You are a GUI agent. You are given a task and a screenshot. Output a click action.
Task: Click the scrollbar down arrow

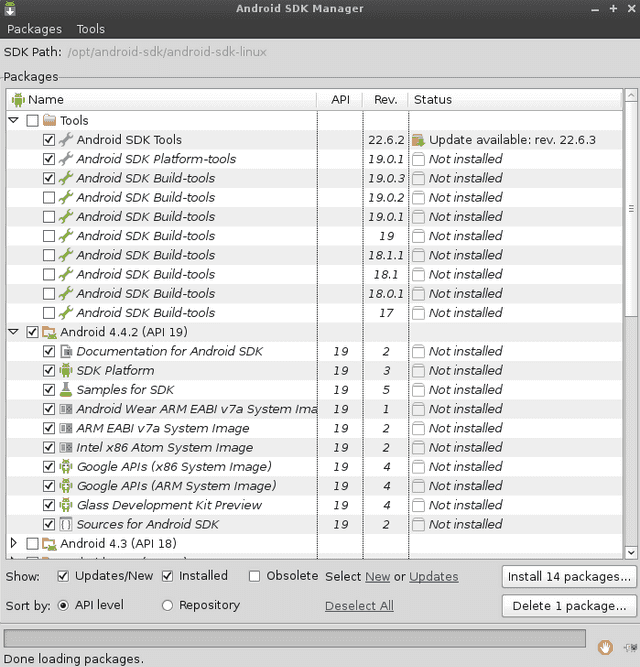click(x=631, y=553)
